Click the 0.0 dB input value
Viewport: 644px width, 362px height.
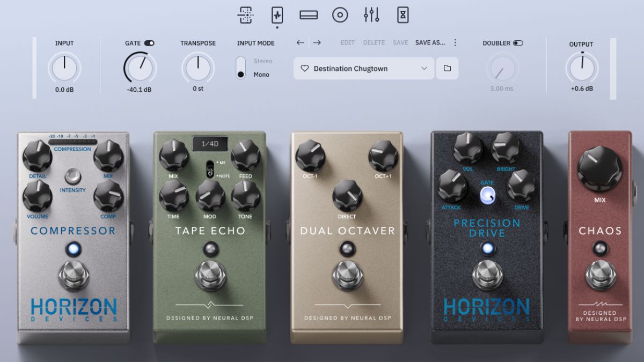(x=64, y=90)
